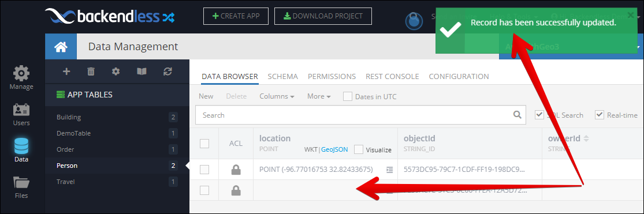This screenshot has height=214, width=644.
Task: Select the row with POINT location
Action: (204, 170)
